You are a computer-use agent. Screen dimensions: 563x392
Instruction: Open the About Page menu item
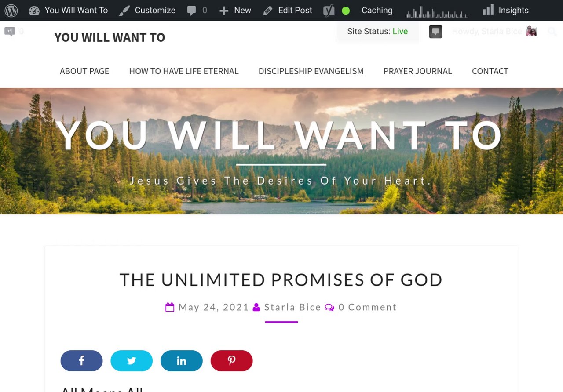[84, 71]
